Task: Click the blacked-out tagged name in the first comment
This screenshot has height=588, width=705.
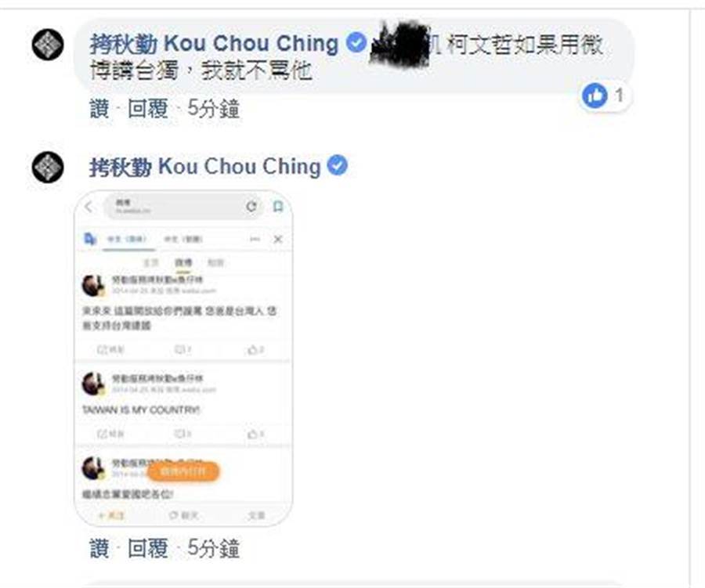Action: coord(399,44)
